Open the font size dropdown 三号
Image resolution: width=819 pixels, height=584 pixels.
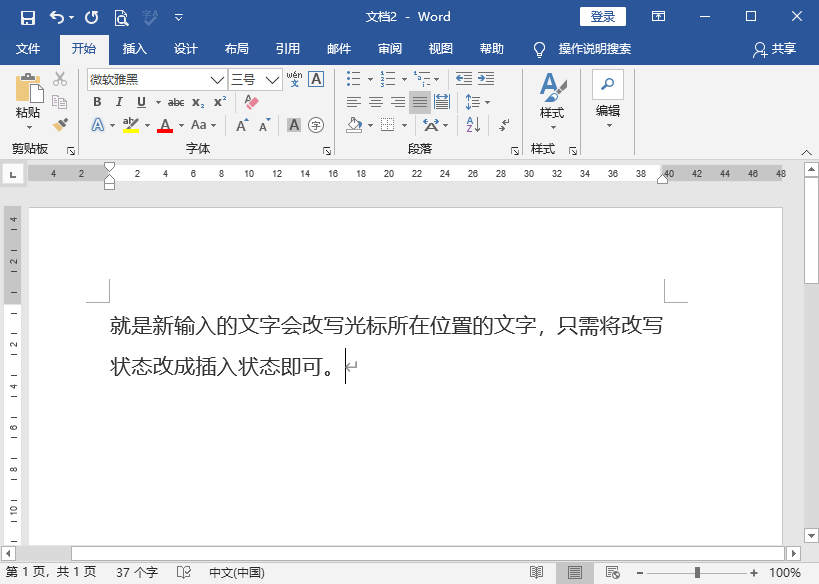(x=272, y=80)
